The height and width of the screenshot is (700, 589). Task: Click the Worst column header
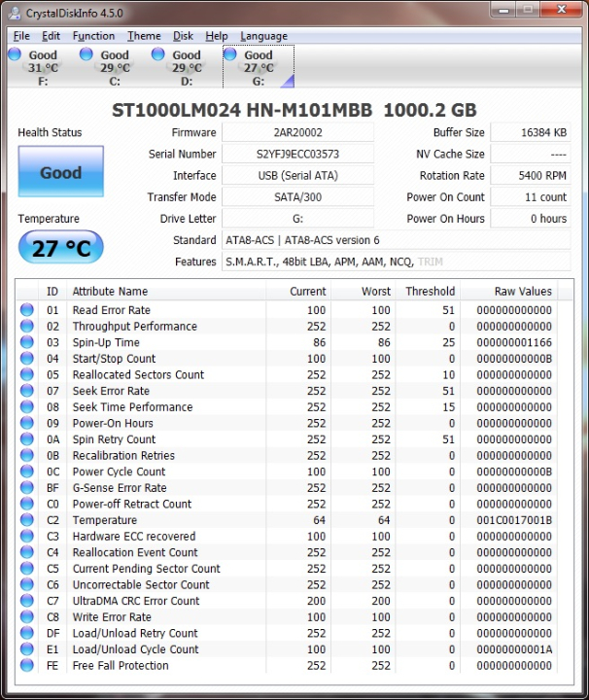[x=363, y=291]
